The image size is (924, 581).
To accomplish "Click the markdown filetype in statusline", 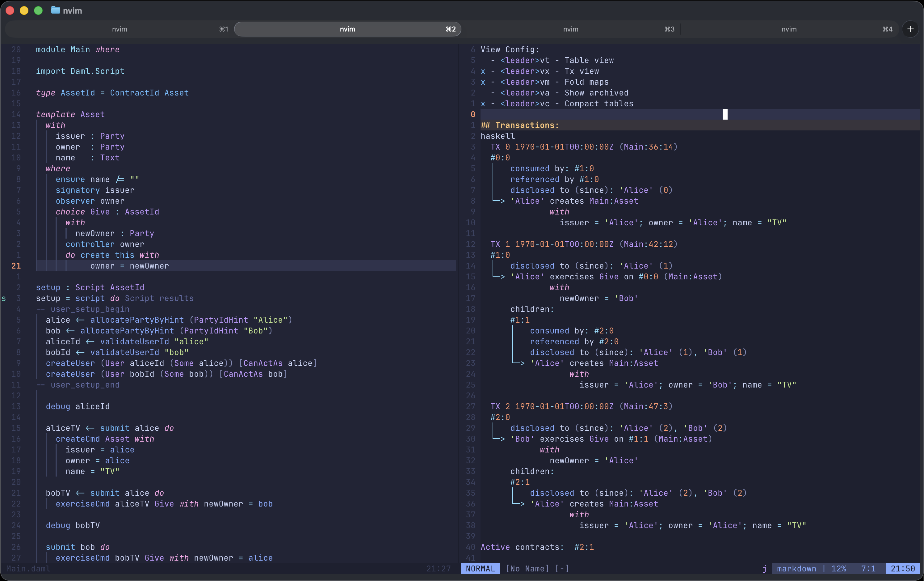I will click(x=796, y=568).
